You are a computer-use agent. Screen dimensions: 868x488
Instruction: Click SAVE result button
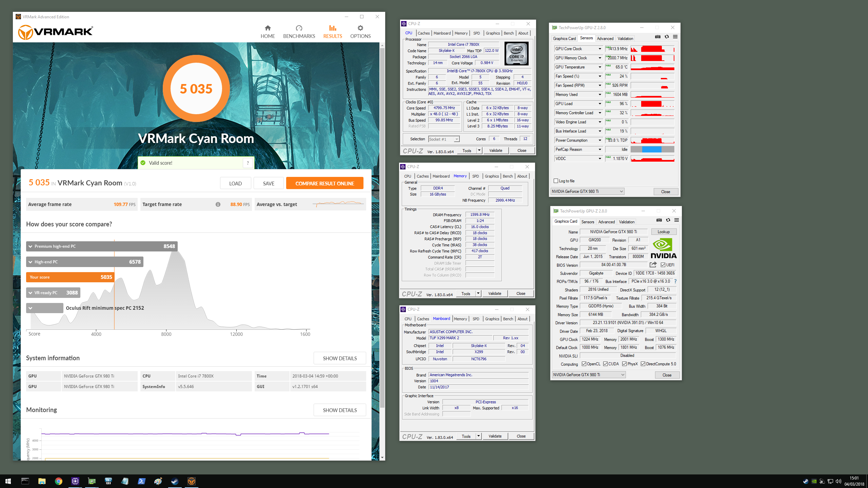click(x=269, y=183)
